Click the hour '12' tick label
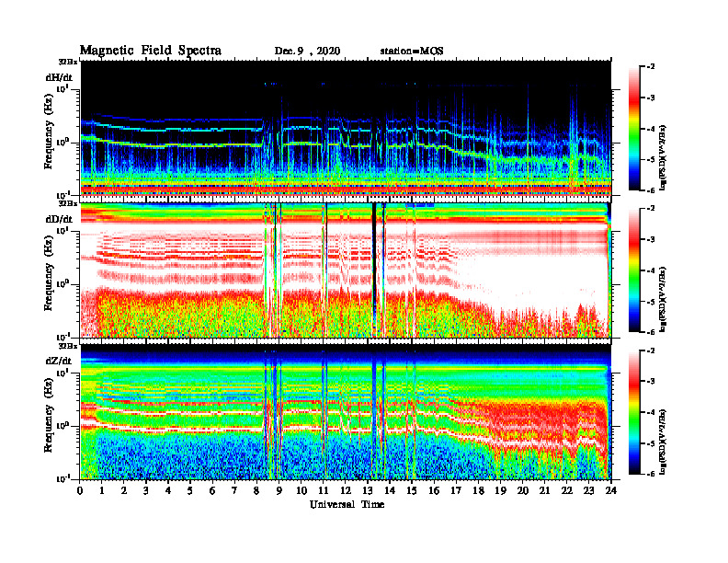The width and height of the screenshot is (728, 563). pos(346,491)
